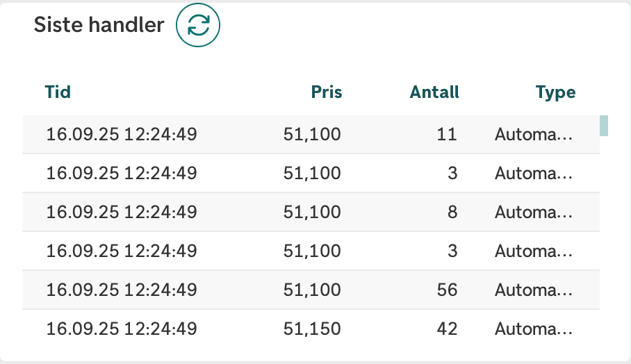Click the Tid column header
The width and height of the screenshot is (631, 364).
click(58, 92)
